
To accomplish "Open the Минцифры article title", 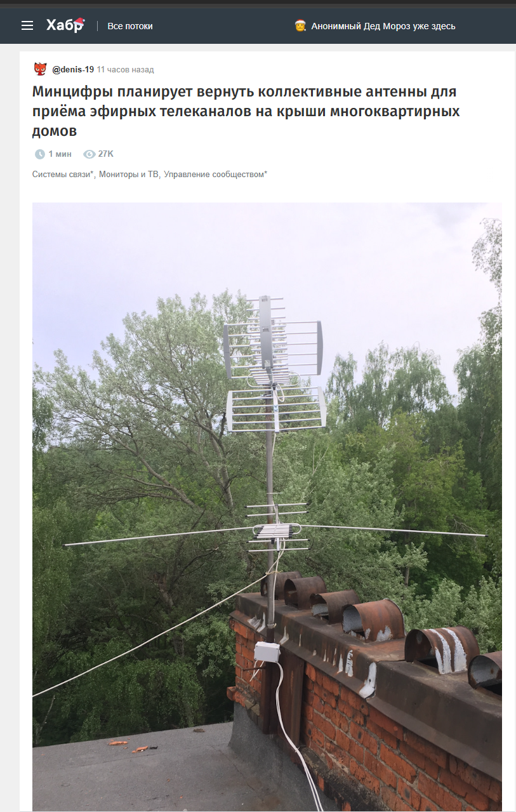I will click(246, 111).
